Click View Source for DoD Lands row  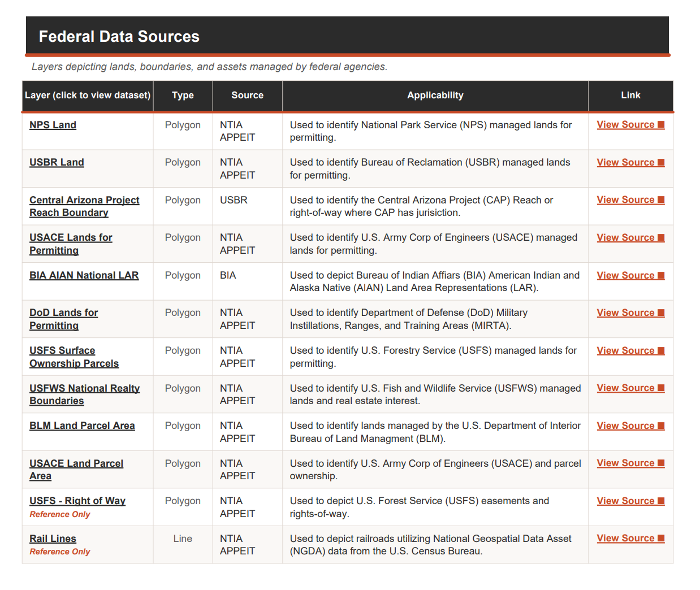(x=630, y=313)
